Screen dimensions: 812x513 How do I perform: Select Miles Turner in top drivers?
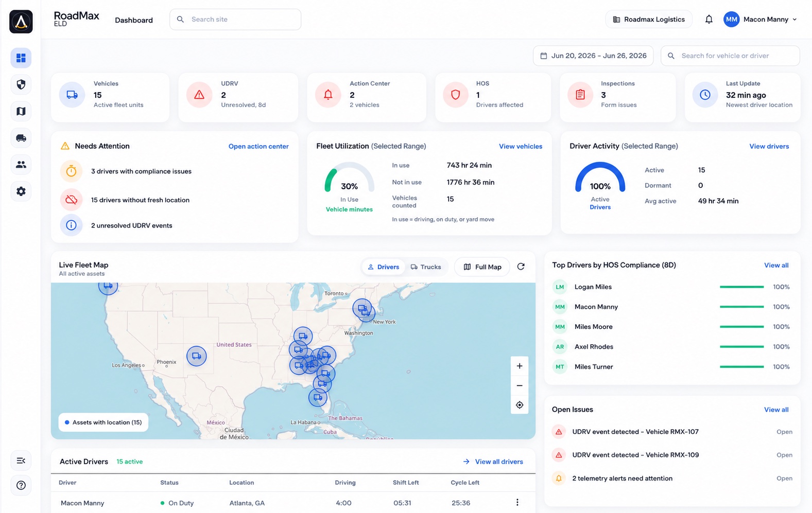[594, 367]
